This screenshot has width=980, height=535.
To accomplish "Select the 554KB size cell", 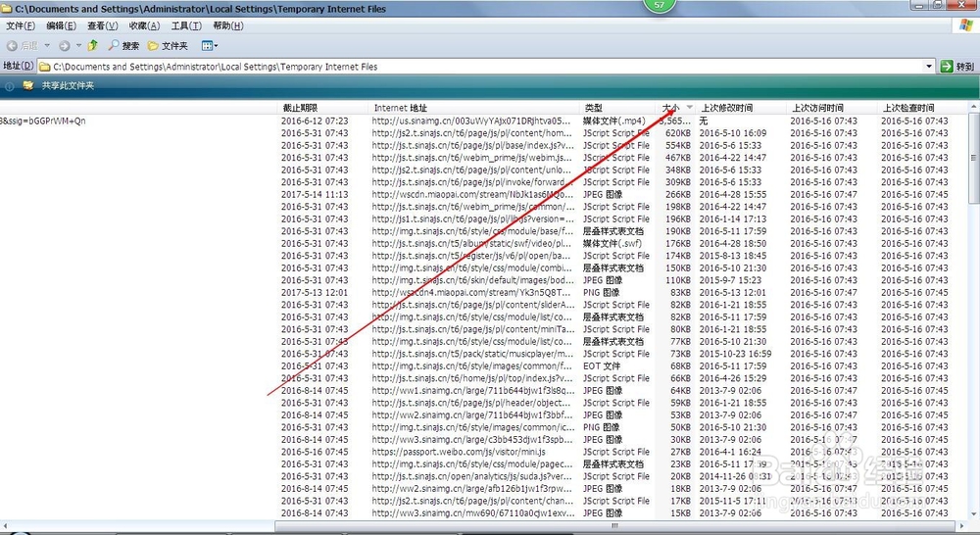I will pyautogui.click(x=678, y=145).
